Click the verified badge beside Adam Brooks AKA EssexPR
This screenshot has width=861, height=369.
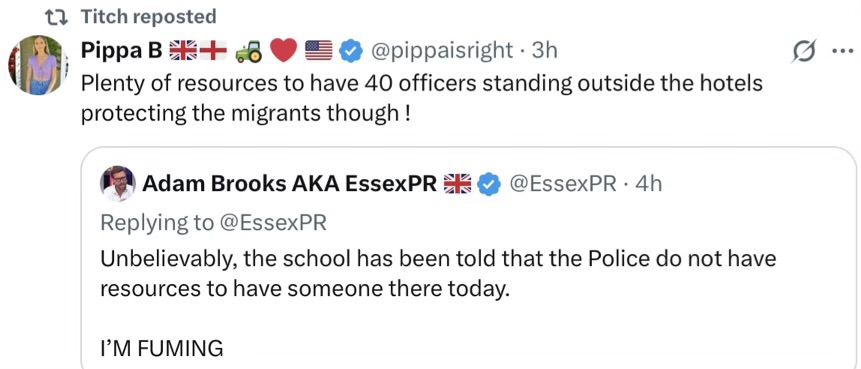[488, 184]
